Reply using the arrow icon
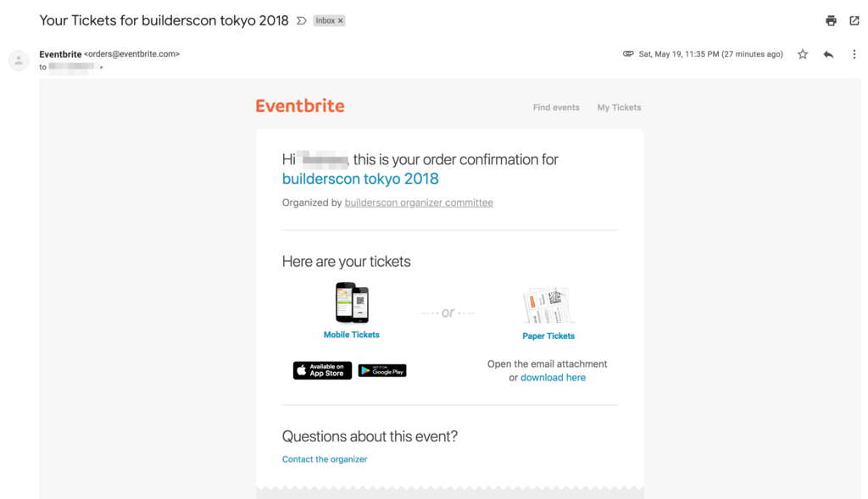 coord(828,54)
